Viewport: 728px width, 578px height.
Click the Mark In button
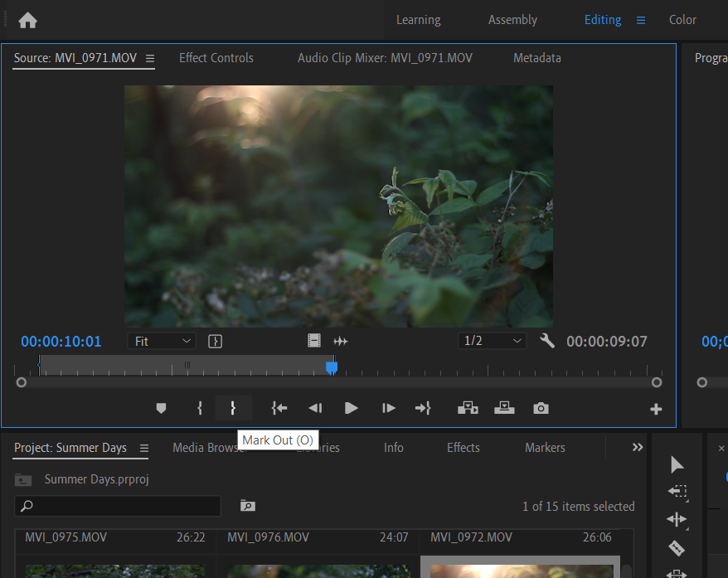tap(200, 408)
